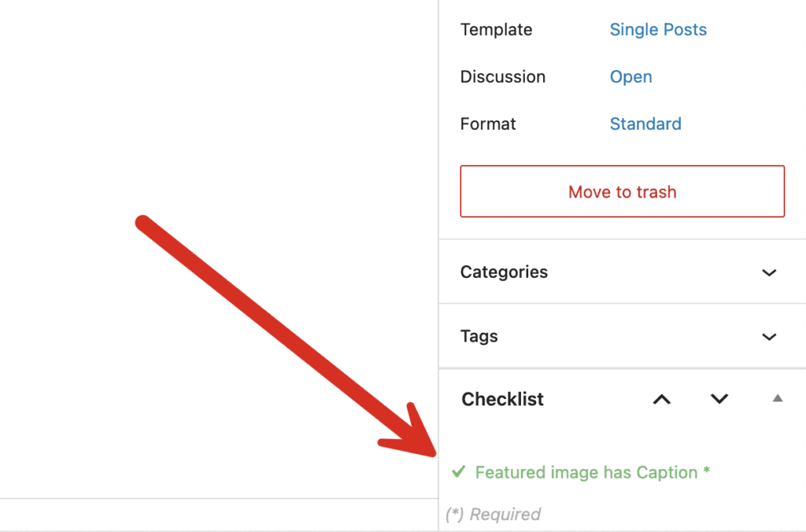The width and height of the screenshot is (806, 532).
Task: Select the Featured image has Caption requirement
Action: [x=592, y=473]
